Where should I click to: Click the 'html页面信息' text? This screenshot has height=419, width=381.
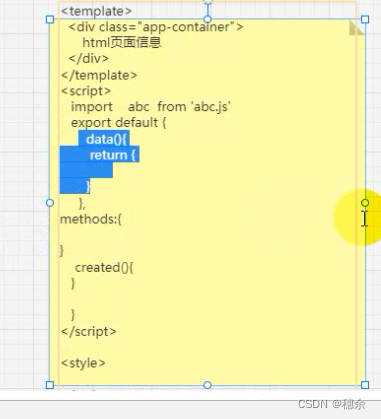[x=122, y=42]
